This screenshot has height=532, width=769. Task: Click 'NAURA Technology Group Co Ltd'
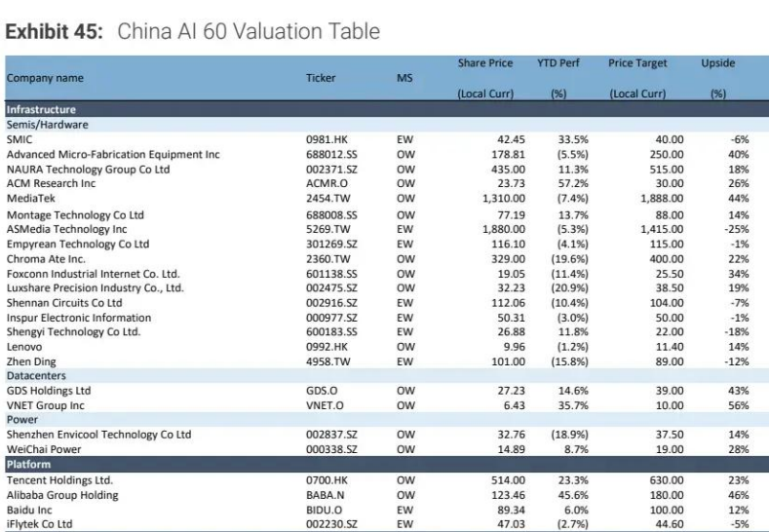(89, 170)
